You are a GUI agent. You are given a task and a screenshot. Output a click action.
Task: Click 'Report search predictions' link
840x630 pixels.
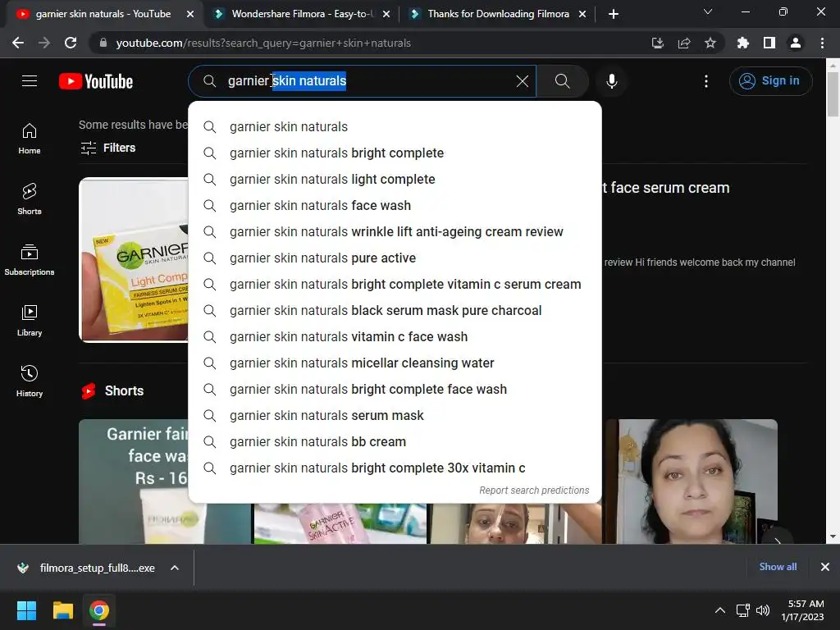click(x=534, y=491)
